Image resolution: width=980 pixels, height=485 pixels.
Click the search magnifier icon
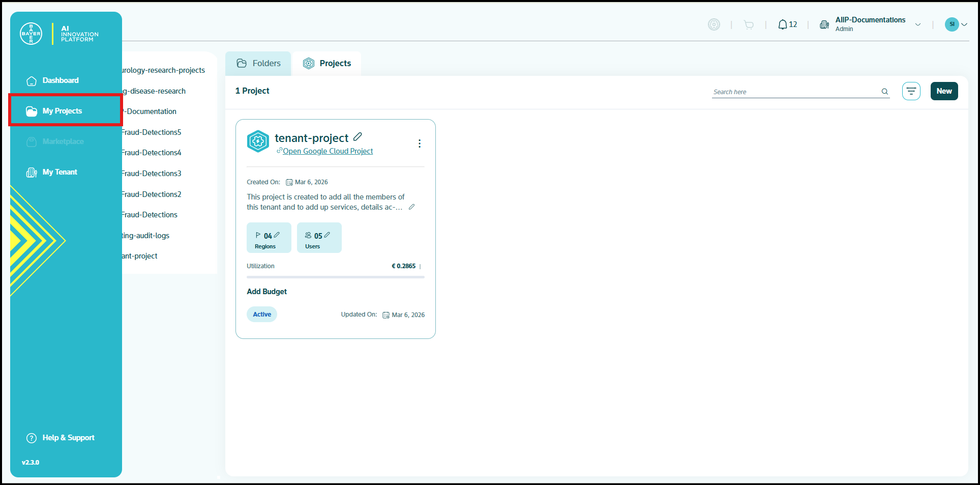click(884, 92)
